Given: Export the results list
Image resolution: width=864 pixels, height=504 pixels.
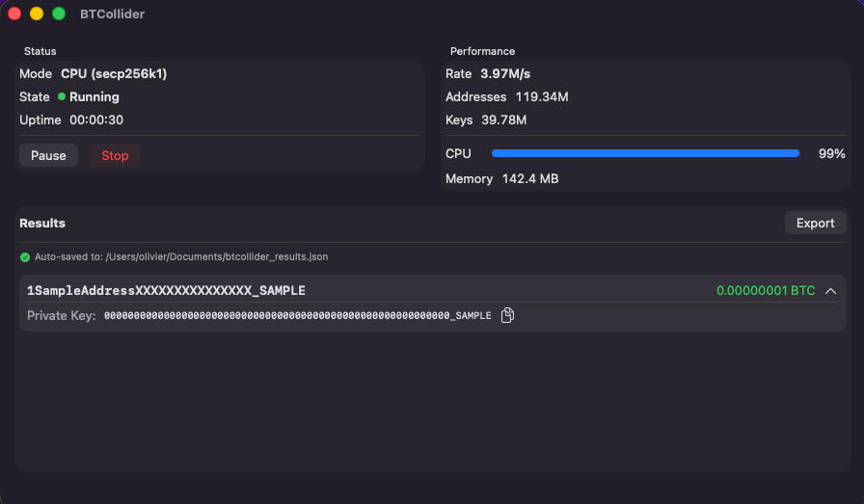Looking at the screenshot, I should [815, 223].
